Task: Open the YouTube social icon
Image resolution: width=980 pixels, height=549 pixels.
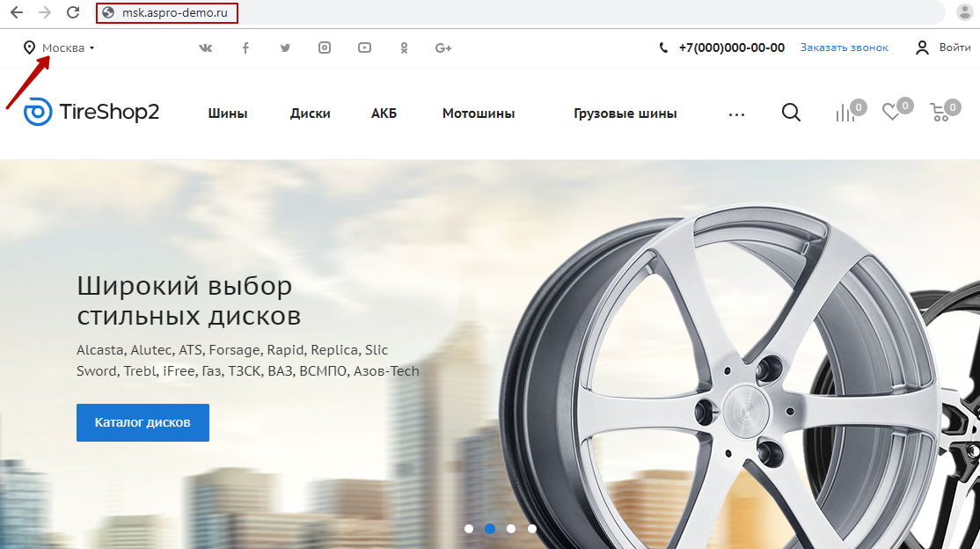Action: (x=364, y=48)
